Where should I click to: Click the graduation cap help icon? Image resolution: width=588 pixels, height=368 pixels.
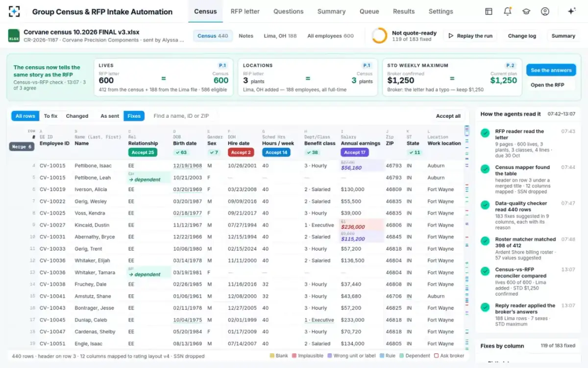click(x=526, y=11)
